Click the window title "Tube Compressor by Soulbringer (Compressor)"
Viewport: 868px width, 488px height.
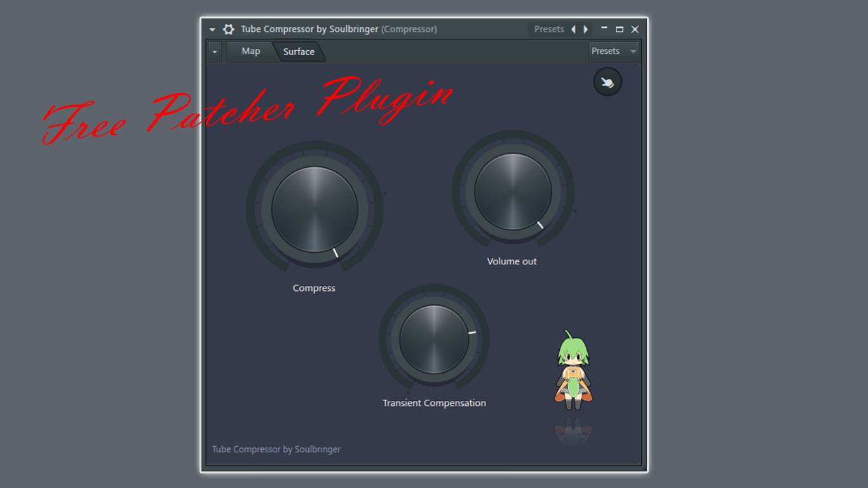[x=339, y=29]
